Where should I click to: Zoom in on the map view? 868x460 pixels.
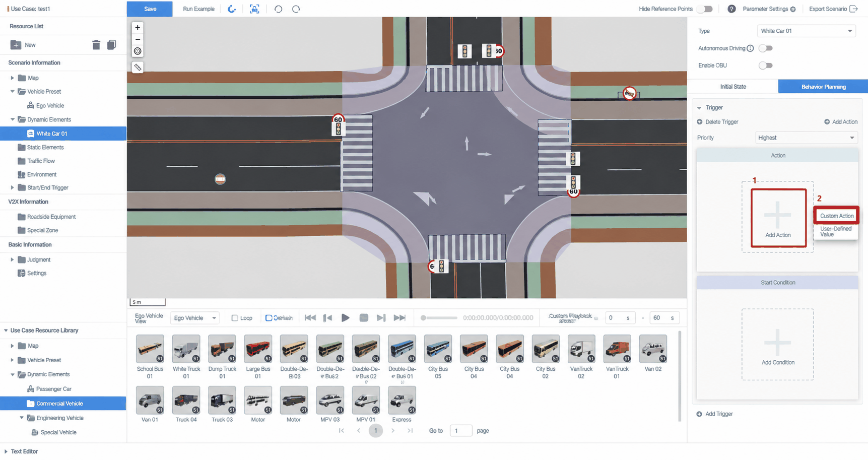click(x=138, y=28)
